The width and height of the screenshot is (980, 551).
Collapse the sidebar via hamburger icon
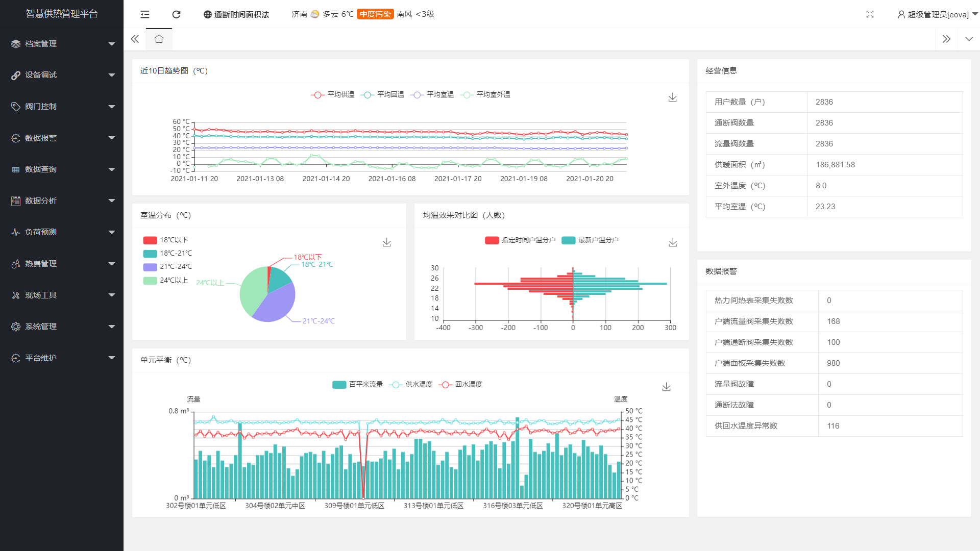tap(144, 14)
